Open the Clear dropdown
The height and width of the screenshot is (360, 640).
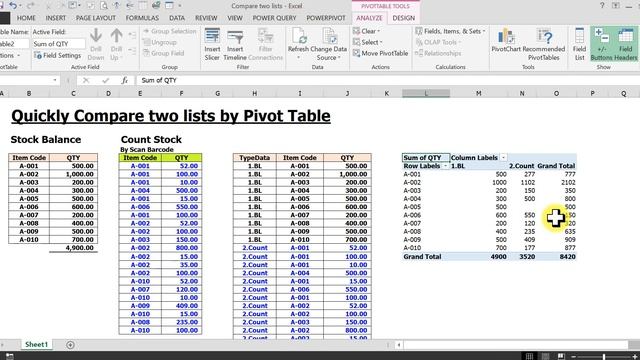(x=366, y=31)
